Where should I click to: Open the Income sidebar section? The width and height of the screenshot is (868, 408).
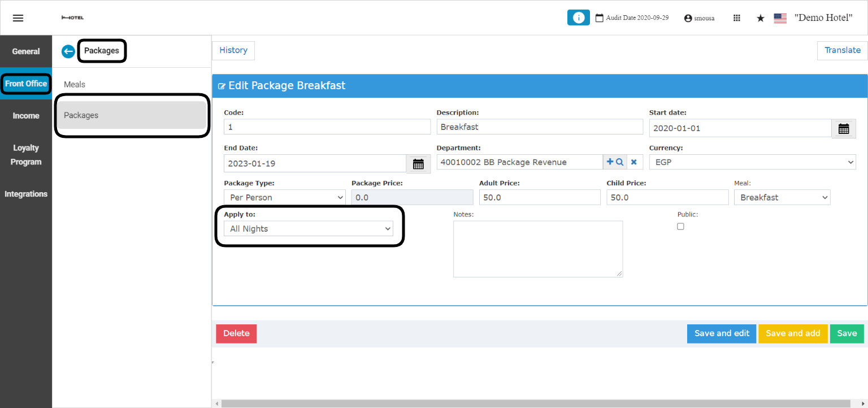pyautogui.click(x=26, y=116)
